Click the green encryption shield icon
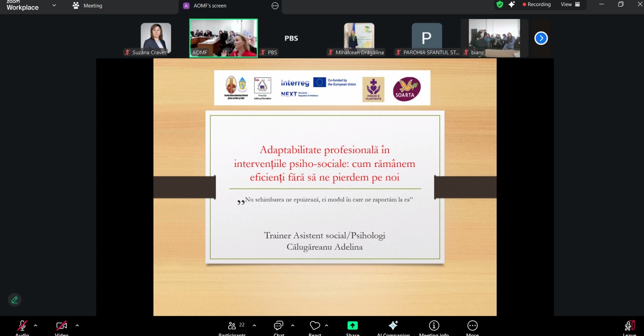 500,5
